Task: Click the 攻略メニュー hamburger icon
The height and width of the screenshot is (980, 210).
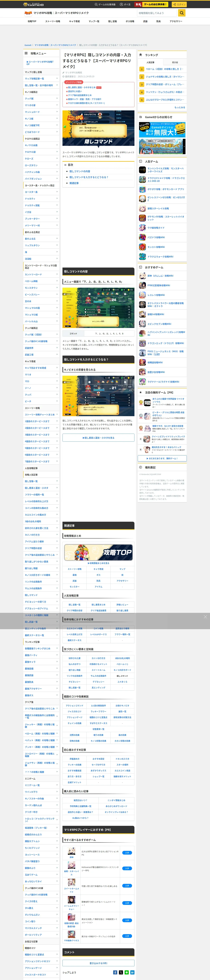Action: click(x=26, y=54)
